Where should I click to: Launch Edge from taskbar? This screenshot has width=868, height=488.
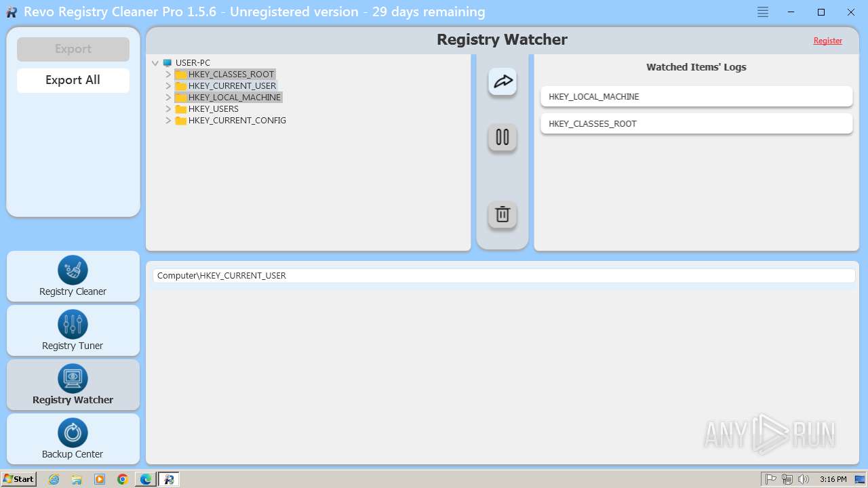pyautogui.click(x=146, y=479)
